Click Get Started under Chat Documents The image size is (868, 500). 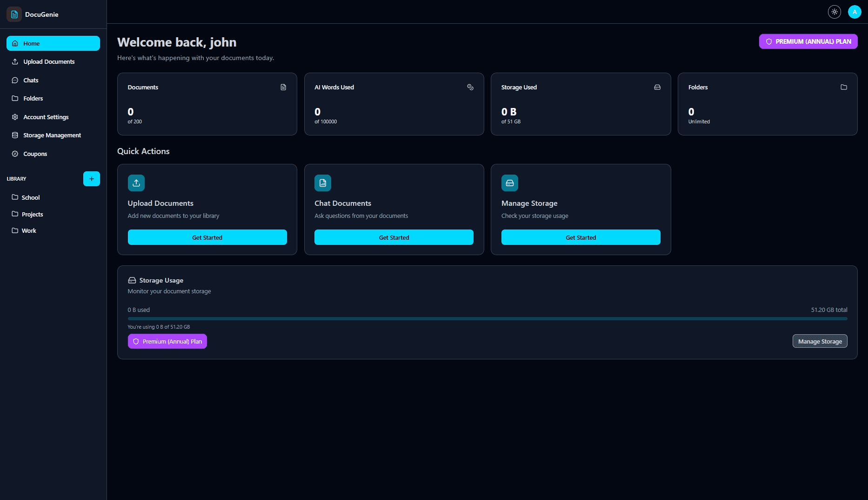pos(394,237)
